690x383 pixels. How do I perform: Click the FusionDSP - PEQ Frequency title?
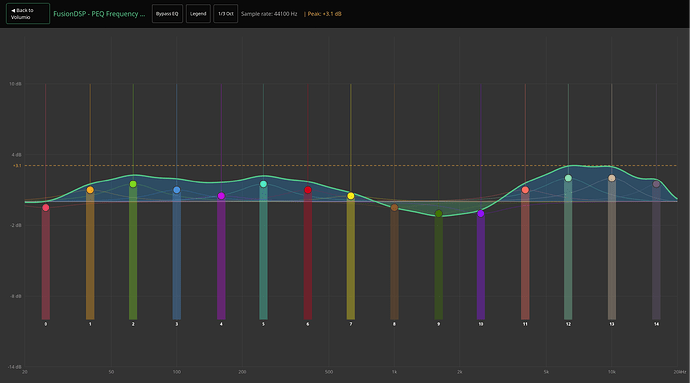point(99,14)
